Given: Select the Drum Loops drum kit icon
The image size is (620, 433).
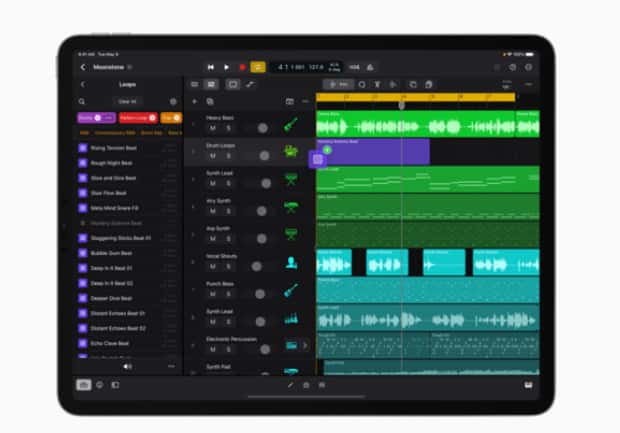Looking at the screenshot, I should pyautogui.click(x=291, y=152).
